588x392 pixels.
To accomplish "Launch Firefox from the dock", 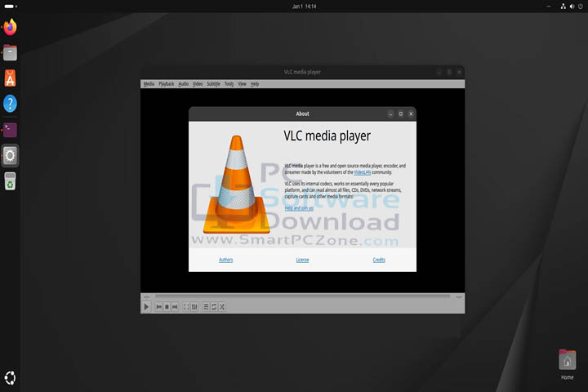I will click(x=10, y=27).
